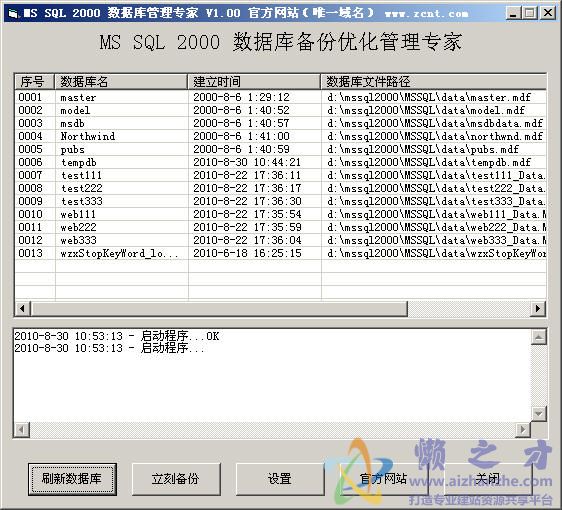
Task: Click log panel scroll down arrow
Action: pyautogui.click(x=539, y=414)
